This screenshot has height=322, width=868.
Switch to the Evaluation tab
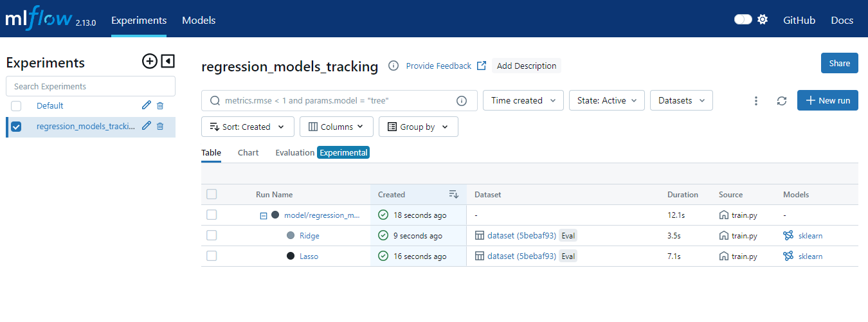pyautogui.click(x=295, y=152)
